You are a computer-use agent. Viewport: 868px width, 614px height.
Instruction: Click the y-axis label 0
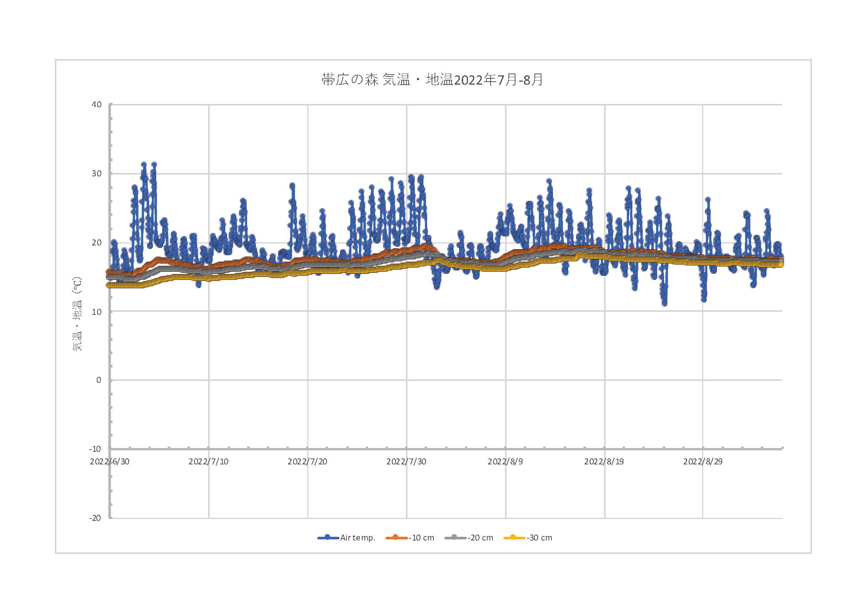99,381
